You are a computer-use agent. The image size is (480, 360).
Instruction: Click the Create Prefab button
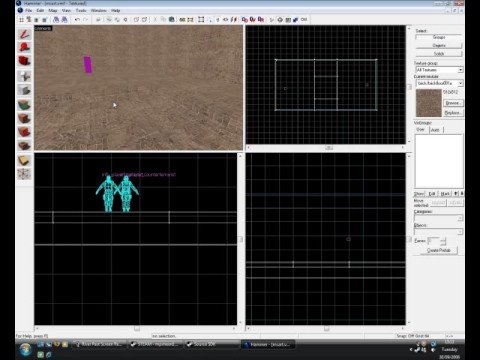[x=439, y=250]
